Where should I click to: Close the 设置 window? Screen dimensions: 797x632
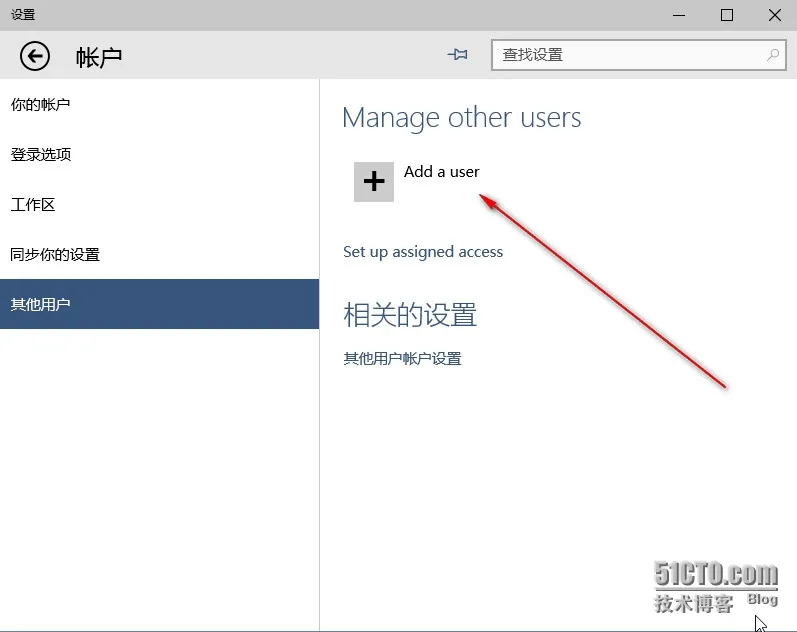tap(775, 15)
